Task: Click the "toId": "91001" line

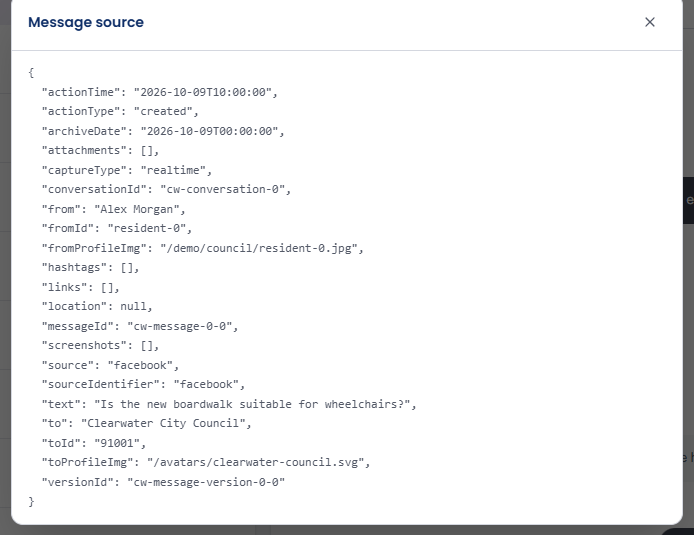Action: 94,443
